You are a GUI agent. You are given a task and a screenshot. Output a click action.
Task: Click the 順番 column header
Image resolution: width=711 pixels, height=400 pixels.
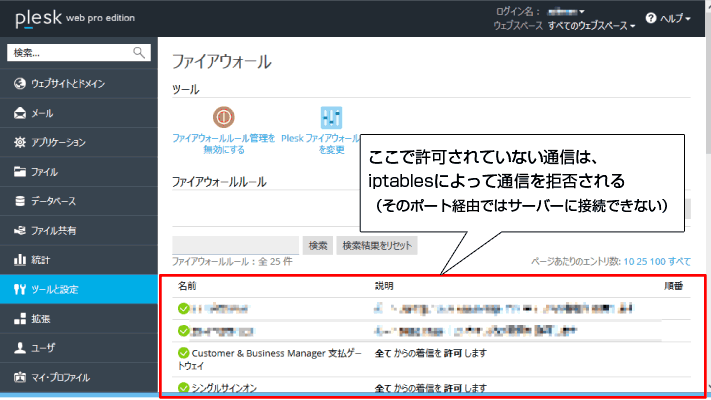[x=673, y=286]
